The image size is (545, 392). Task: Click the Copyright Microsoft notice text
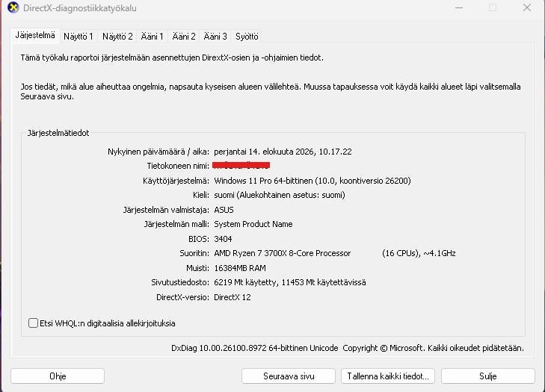pos(433,348)
